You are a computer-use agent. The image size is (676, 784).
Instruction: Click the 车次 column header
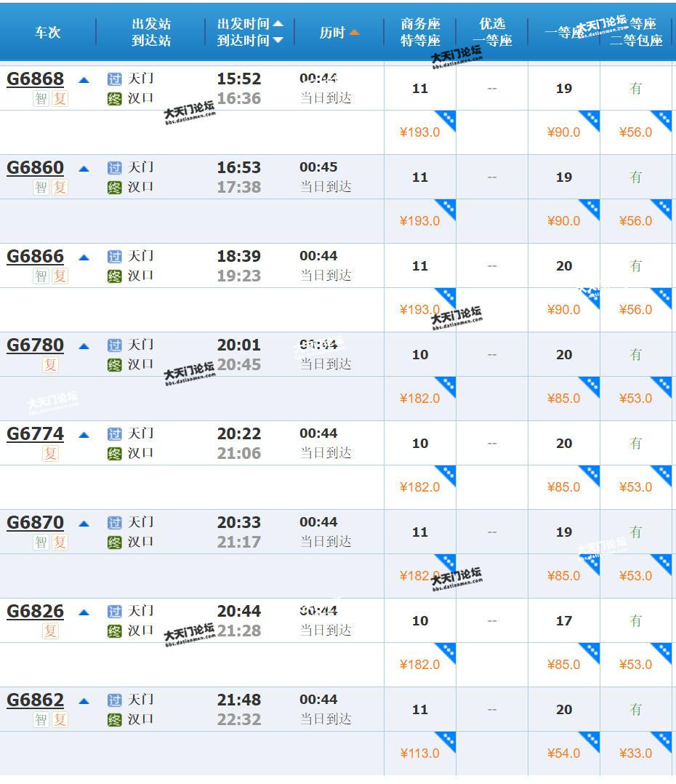(48, 33)
